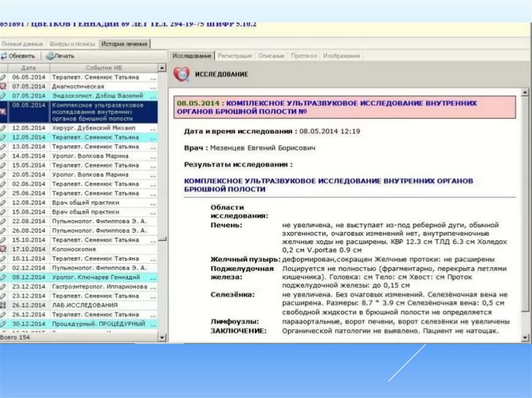Click the pencil icon of 30.12.2014 Процедурный row
532x398 pixels.
coord(3,324)
